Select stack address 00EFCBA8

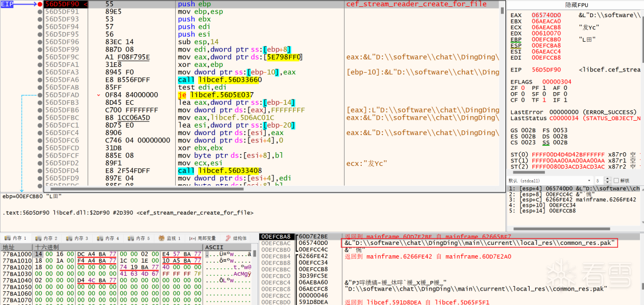[x=276, y=237]
